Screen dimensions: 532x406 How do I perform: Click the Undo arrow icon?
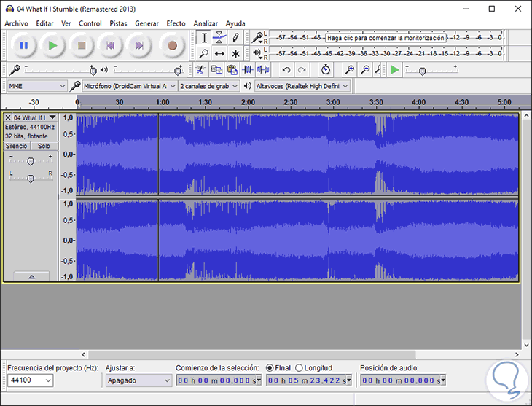(x=286, y=69)
